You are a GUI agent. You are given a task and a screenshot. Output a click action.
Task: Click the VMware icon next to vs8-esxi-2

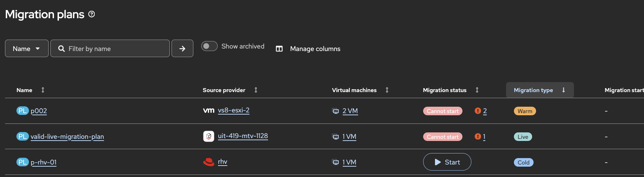point(209,111)
